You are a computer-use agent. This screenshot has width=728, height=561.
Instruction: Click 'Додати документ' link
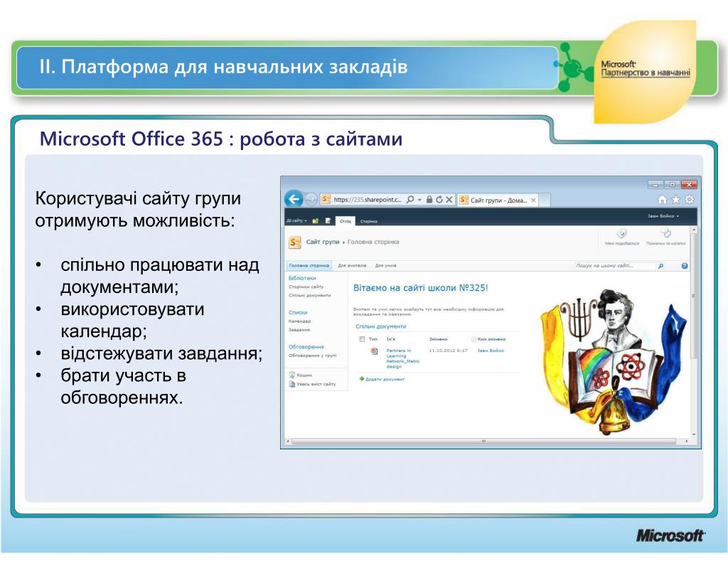tap(385, 380)
